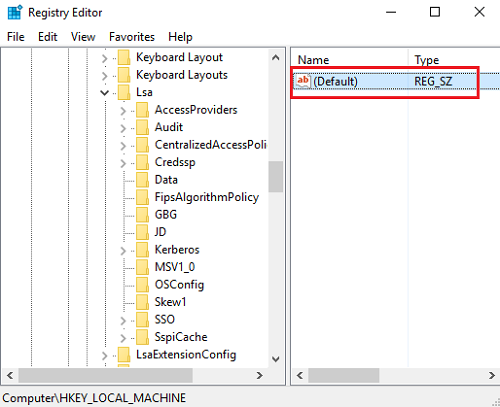Collapse the Lsa tree node

coord(105,93)
